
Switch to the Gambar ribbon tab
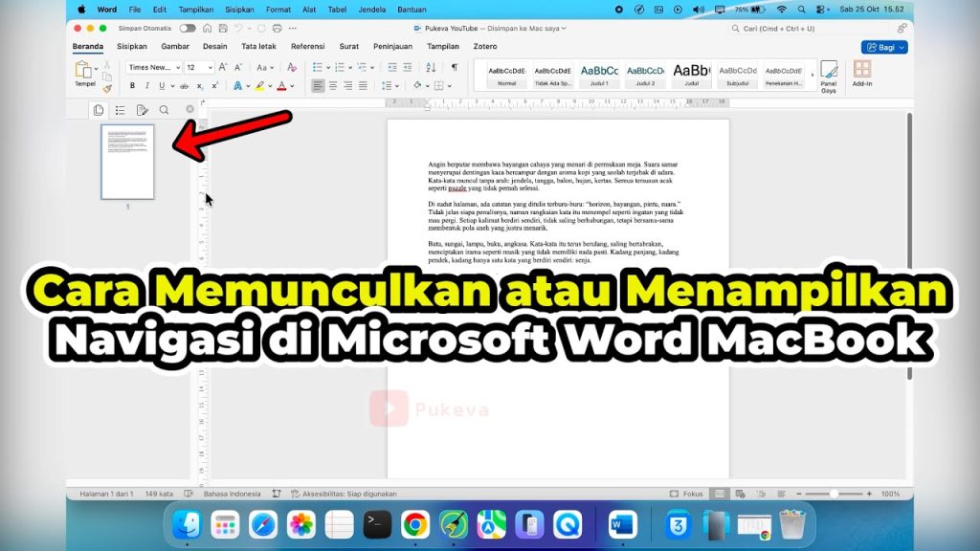(x=175, y=46)
